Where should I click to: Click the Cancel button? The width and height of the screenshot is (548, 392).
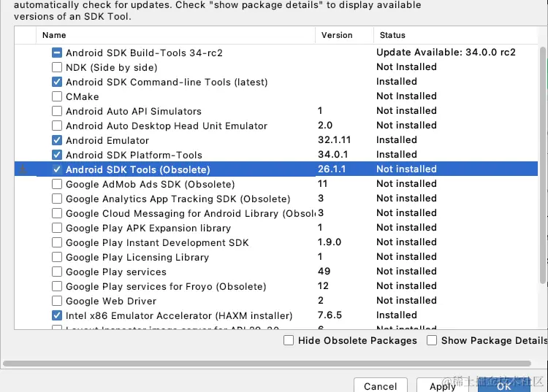click(x=380, y=385)
